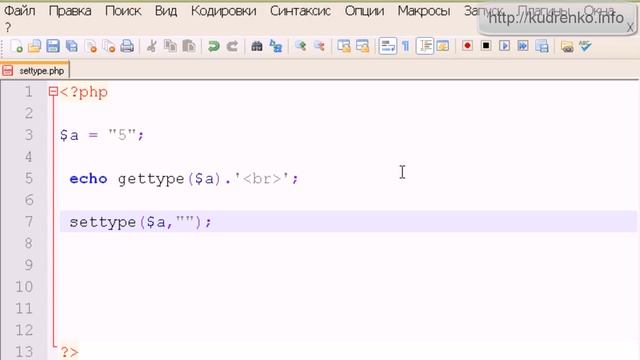Click the settype function name on line 7
640x360 pixels.
pos(102,222)
